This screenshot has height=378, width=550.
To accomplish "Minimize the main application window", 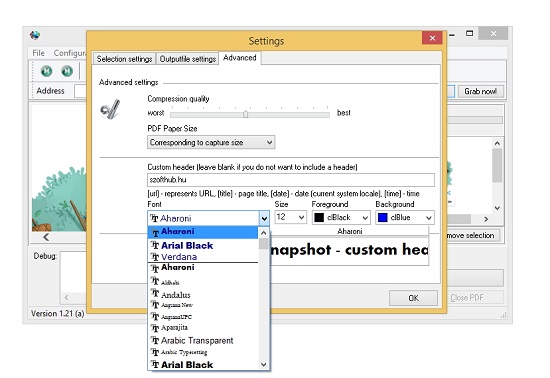I will tap(452, 35).
